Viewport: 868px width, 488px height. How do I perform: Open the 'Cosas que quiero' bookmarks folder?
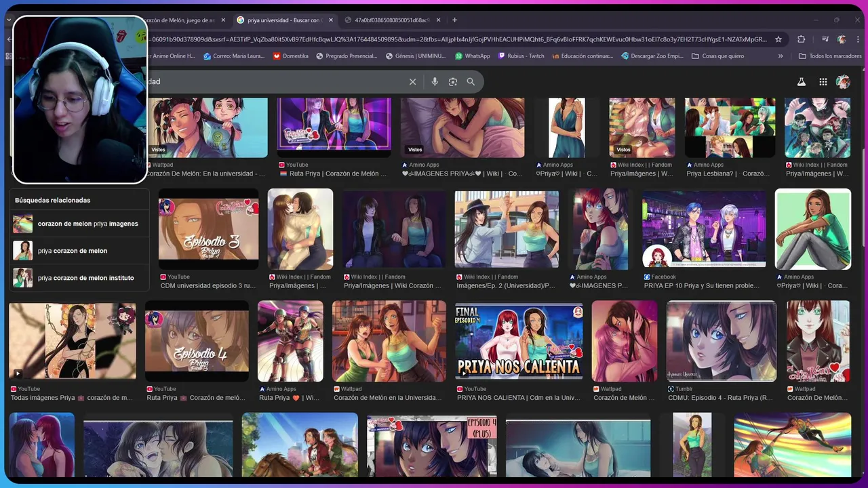pos(717,56)
